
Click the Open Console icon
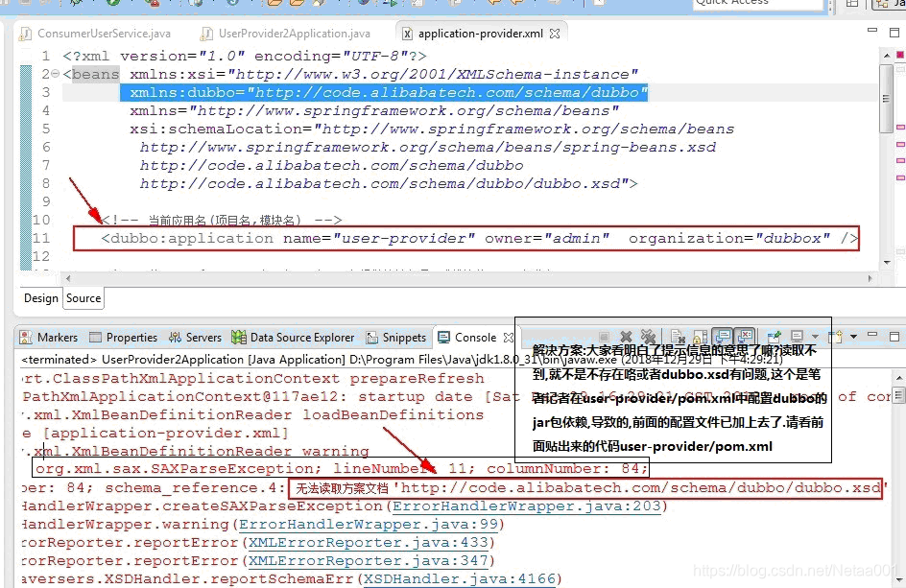click(836, 336)
